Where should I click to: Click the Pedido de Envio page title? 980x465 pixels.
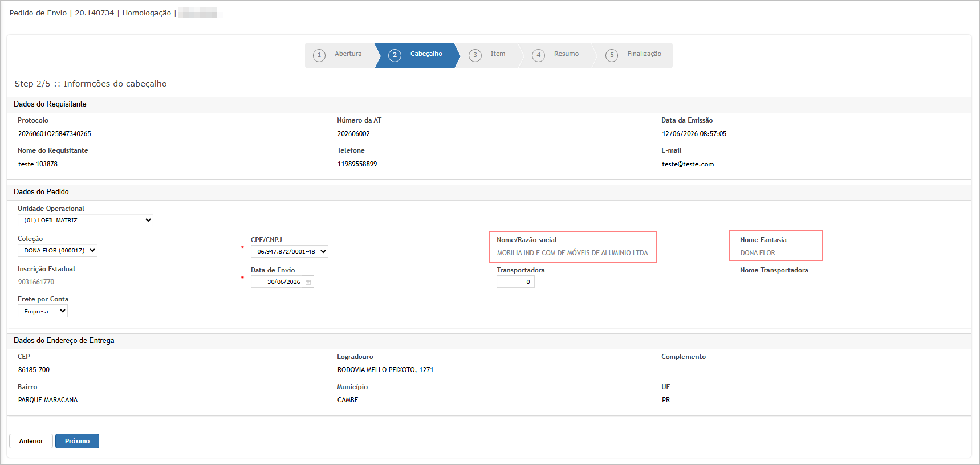pos(38,13)
